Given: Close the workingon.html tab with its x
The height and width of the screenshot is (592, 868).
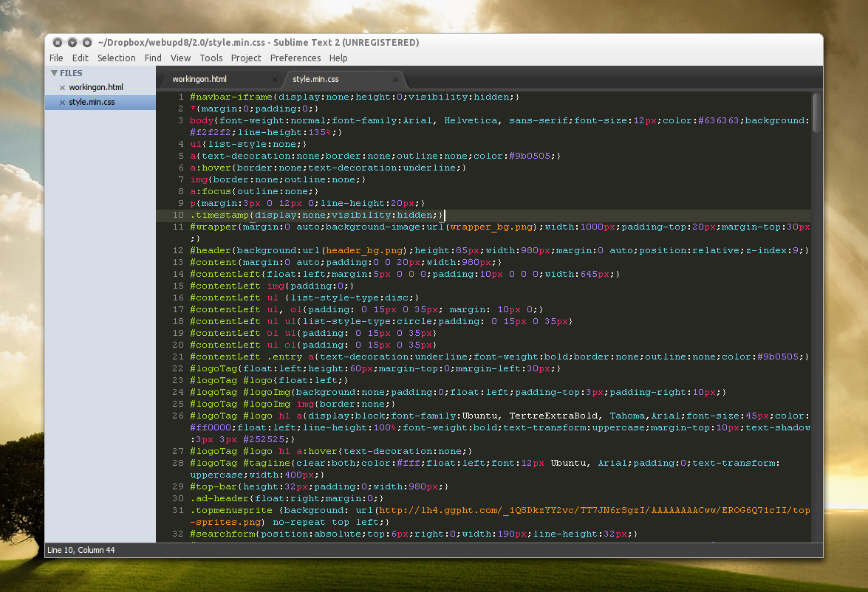Looking at the screenshot, I should point(275,79).
